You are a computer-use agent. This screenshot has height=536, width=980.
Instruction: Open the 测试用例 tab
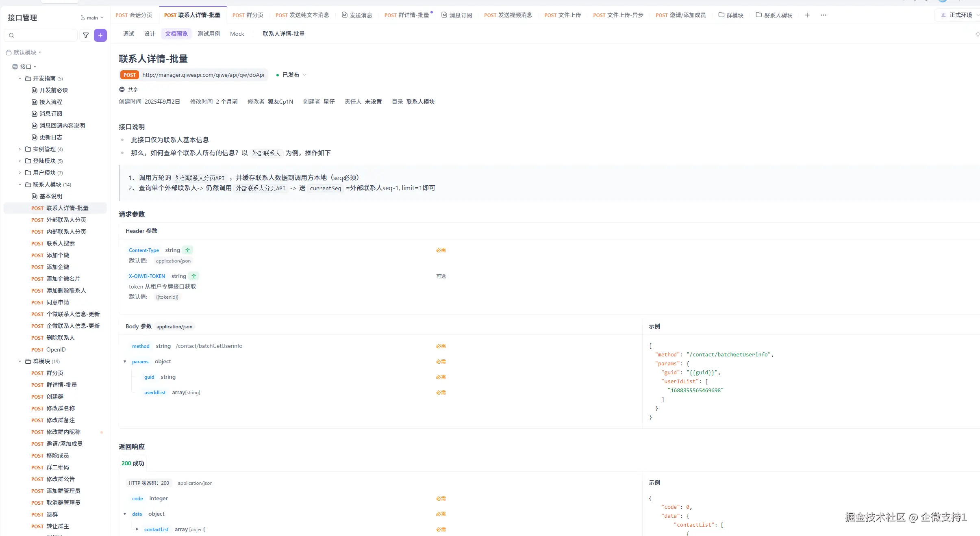pos(209,34)
